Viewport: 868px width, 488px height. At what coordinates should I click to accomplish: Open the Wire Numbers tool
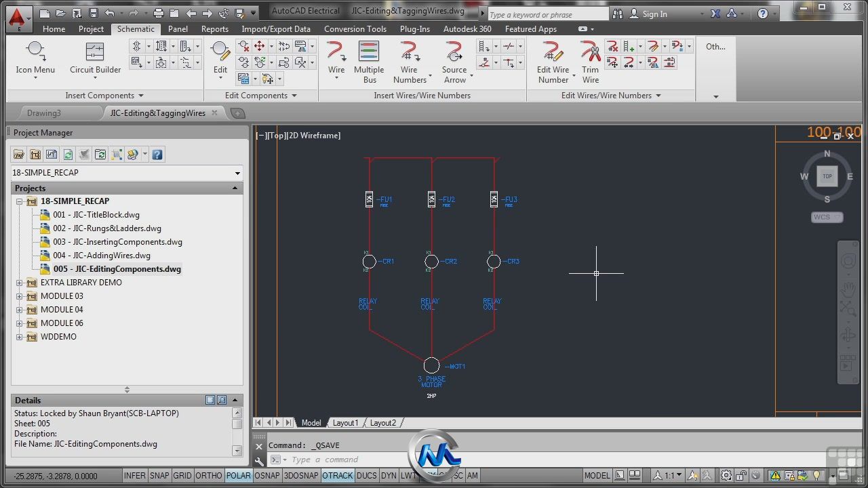point(410,62)
